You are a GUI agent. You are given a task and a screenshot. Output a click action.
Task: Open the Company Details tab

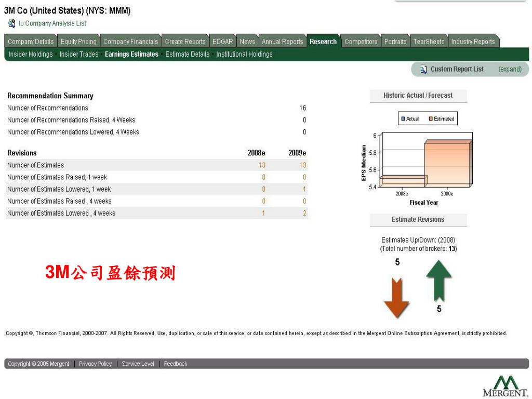tap(31, 42)
